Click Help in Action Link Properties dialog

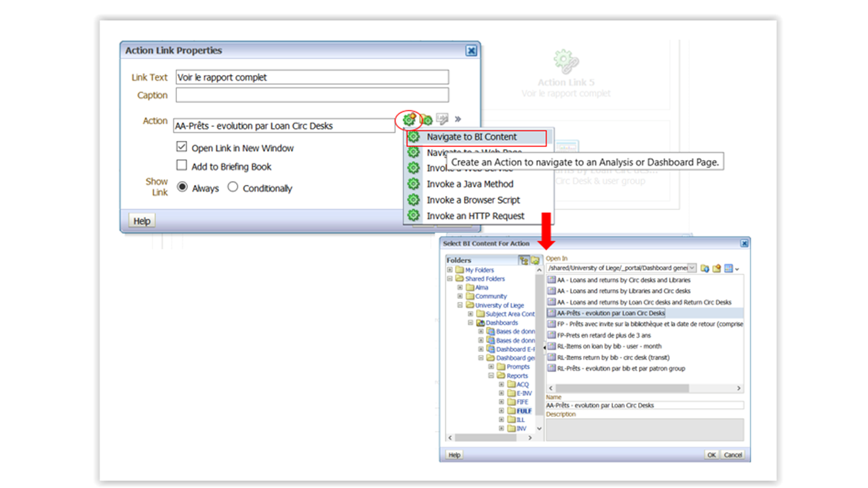142,221
